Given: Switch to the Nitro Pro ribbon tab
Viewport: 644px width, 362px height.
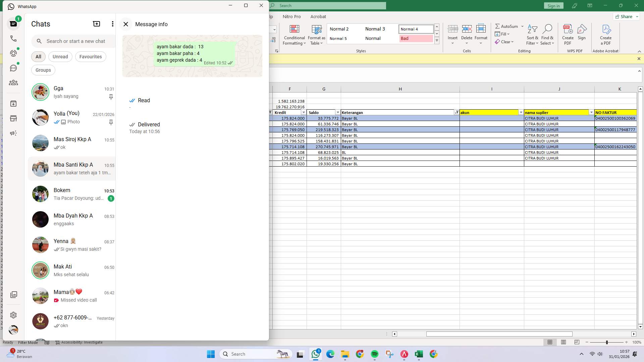Looking at the screenshot, I should click(x=291, y=16).
